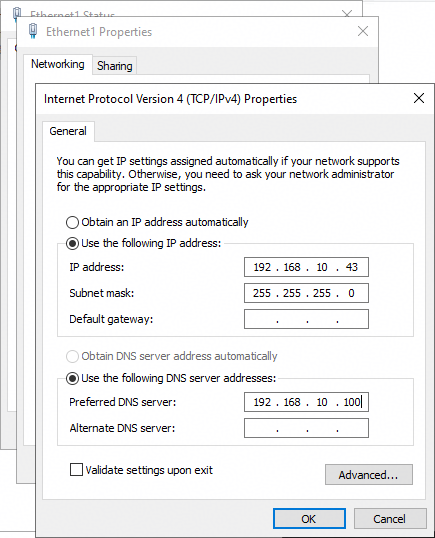The height and width of the screenshot is (538, 435).
Task: Click in the Preferred DNS server field
Action: [x=306, y=402]
